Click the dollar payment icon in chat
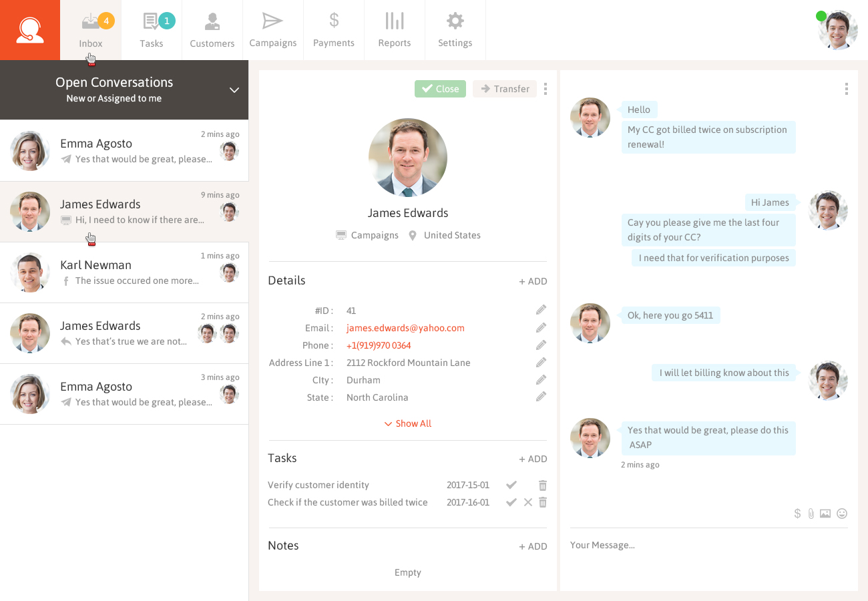 (797, 514)
